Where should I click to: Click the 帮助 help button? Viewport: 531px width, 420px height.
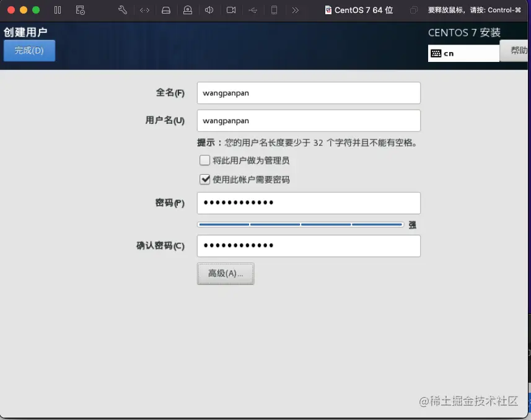[515, 50]
